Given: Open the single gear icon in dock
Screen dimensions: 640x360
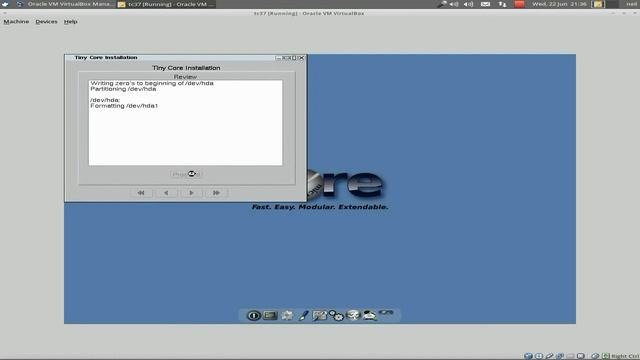Looking at the screenshot, I should click(x=287, y=316).
